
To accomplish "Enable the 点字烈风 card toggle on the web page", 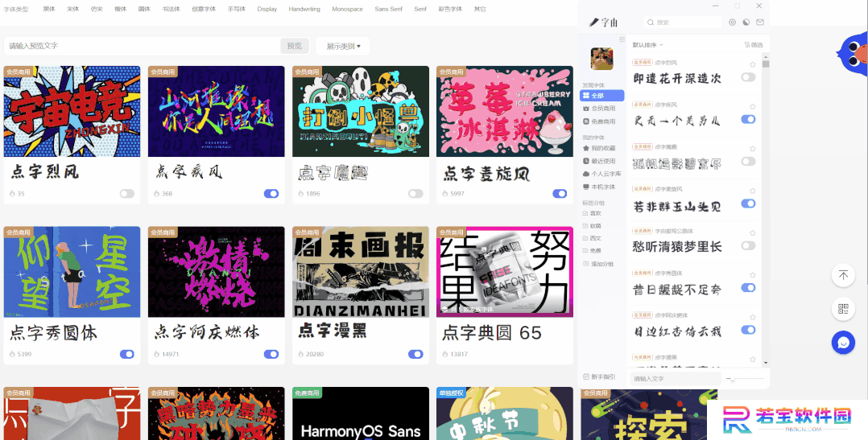I will tap(126, 194).
